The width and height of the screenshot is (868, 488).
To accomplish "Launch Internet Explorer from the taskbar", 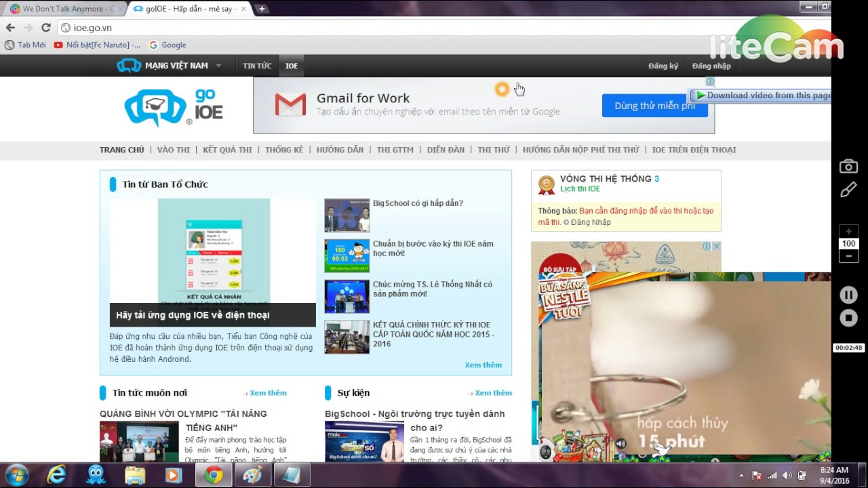I will coord(56,475).
